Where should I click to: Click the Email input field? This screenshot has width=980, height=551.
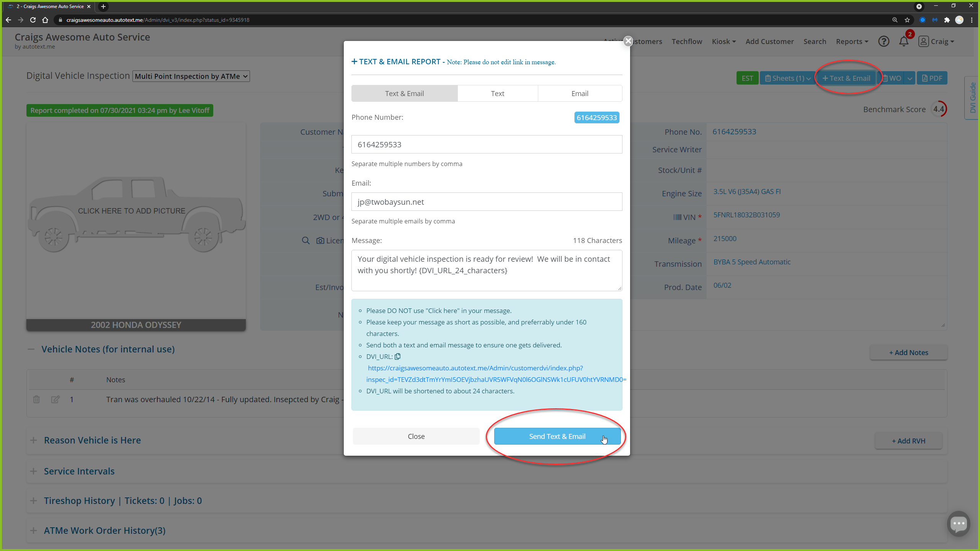pos(486,202)
